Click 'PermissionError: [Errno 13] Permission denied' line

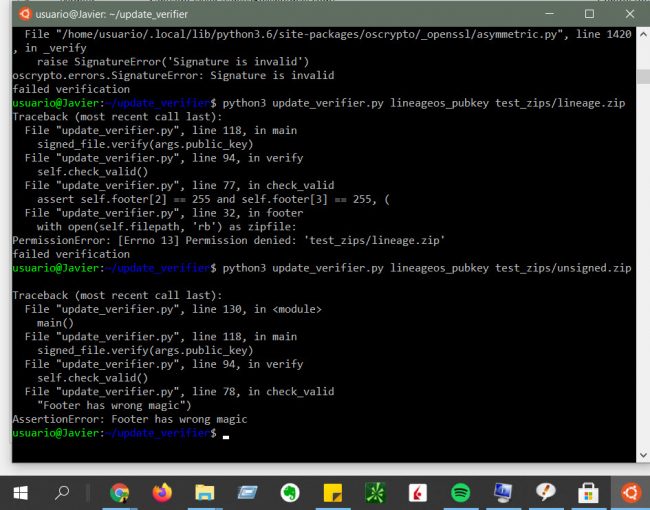228,240
